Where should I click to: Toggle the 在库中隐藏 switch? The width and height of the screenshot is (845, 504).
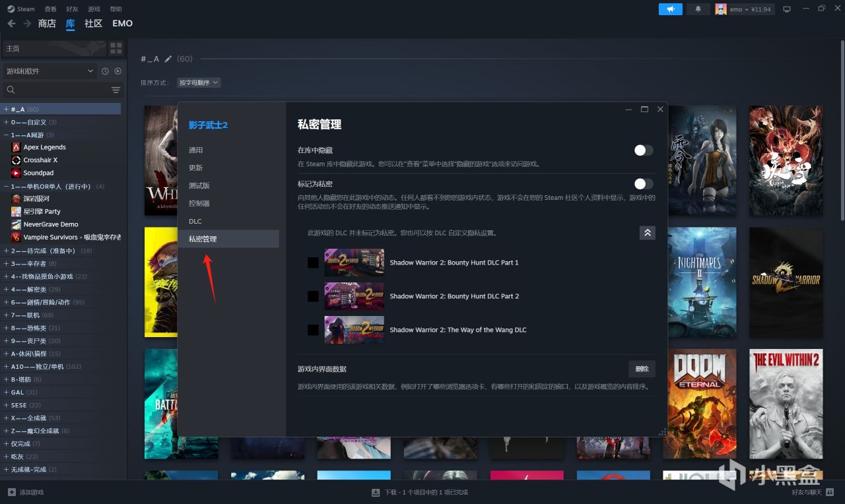[x=644, y=150]
